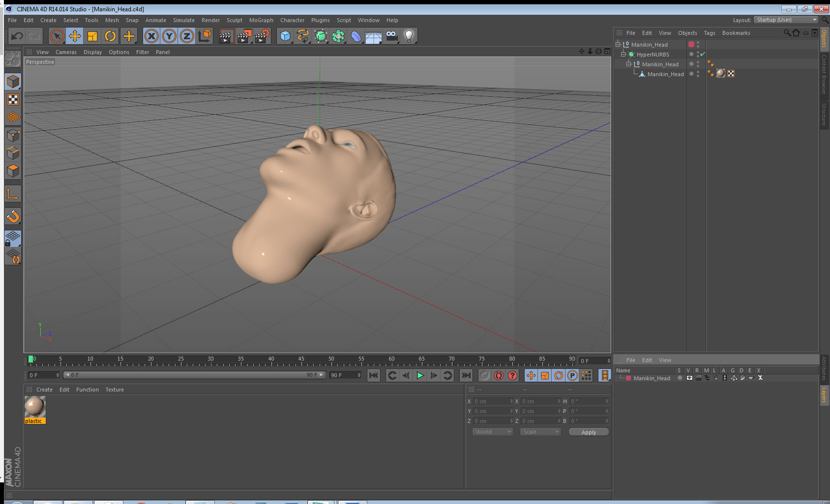Add a light object
This screenshot has width=830, height=504.
pos(409,36)
